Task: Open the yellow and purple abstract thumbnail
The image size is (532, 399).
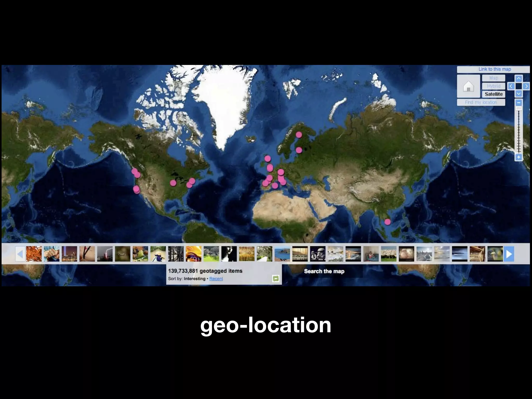Action: (x=194, y=254)
